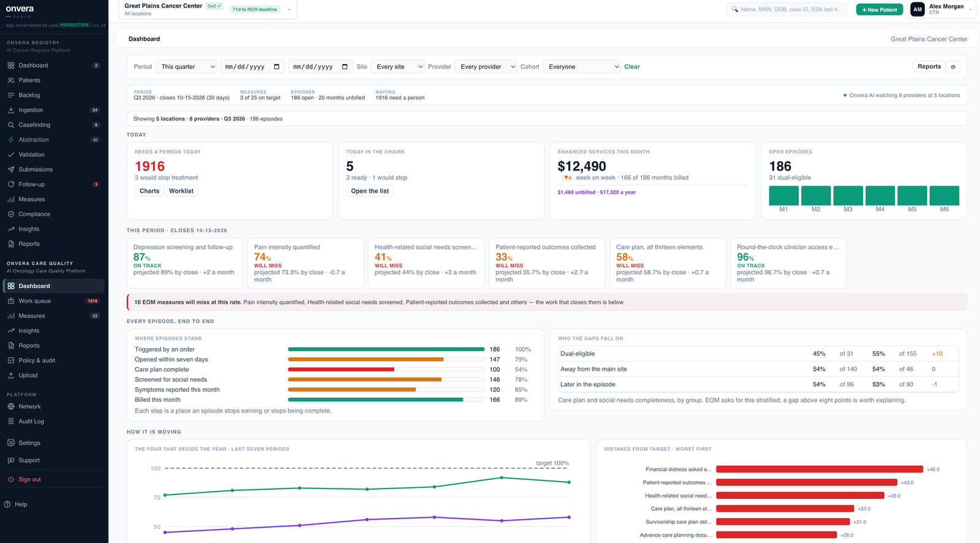Open Help from the sidebar bottom
Image resolution: width=980 pixels, height=543 pixels.
[16, 504]
